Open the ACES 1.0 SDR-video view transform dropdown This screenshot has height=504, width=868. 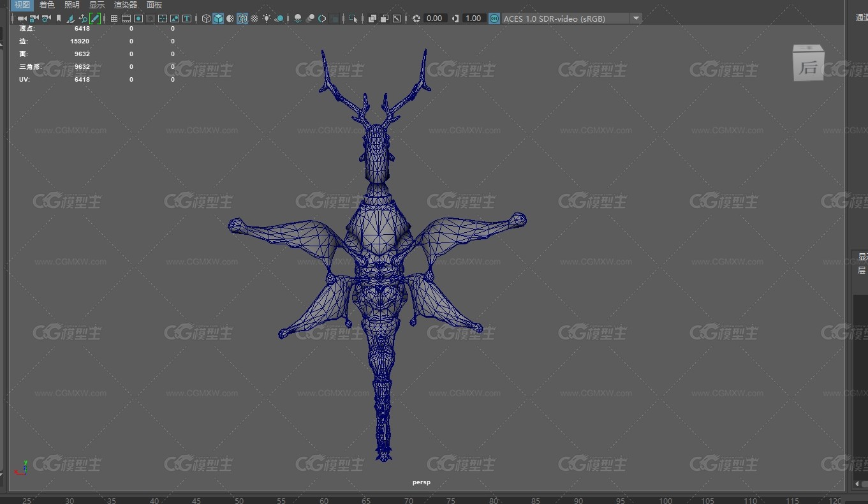(571, 19)
